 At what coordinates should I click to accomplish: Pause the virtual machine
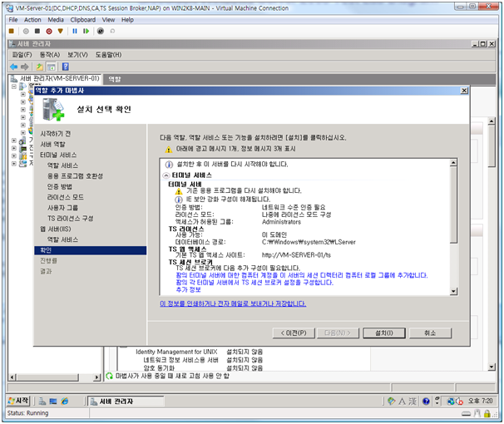(x=75, y=31)
